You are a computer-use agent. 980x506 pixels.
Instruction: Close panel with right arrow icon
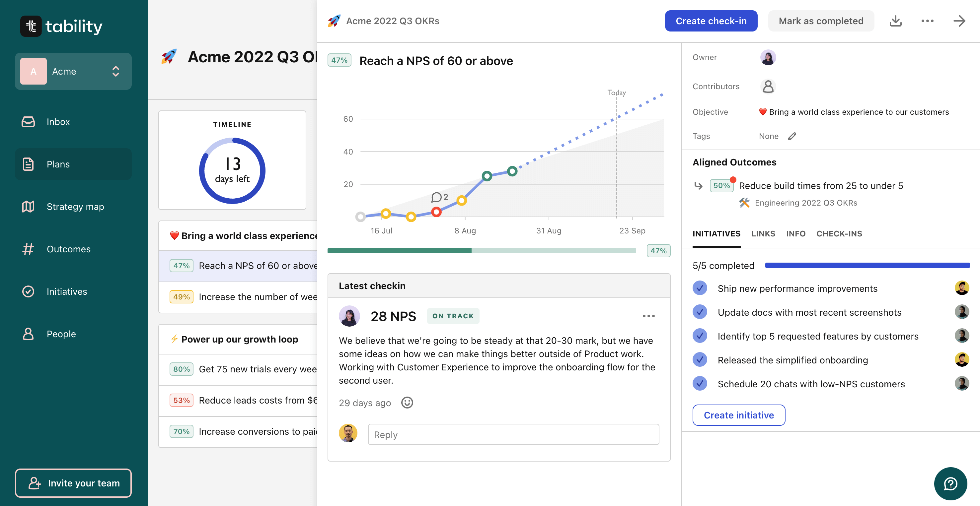pyautogui.click(x=959, y=21)
